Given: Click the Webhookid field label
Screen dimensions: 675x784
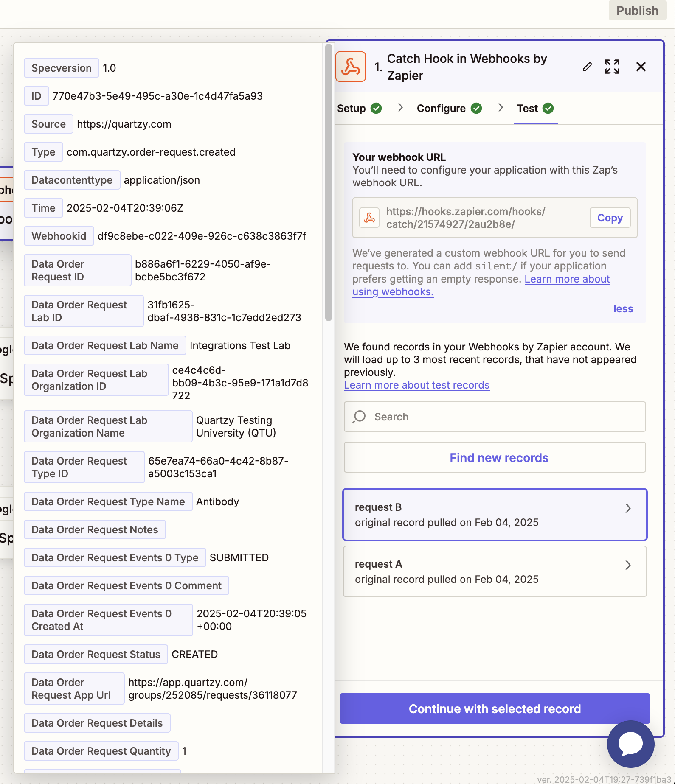Looking at the screenshot, I should pyautogui.click(x=59, y=236).
